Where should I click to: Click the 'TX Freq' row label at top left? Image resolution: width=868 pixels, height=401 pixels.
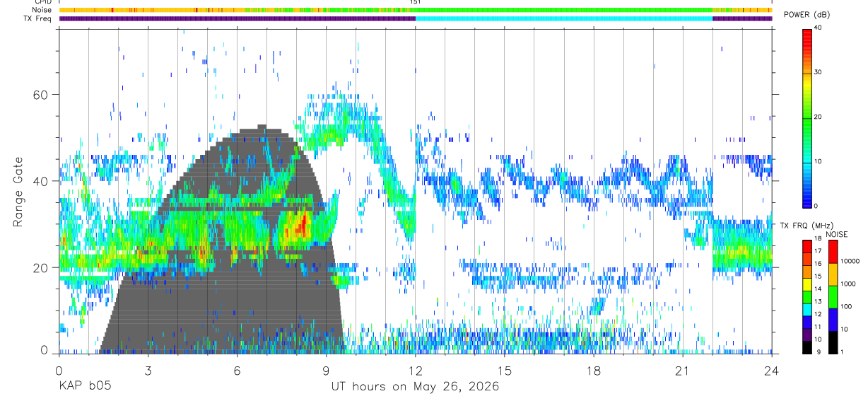click(x=38, y=18)
